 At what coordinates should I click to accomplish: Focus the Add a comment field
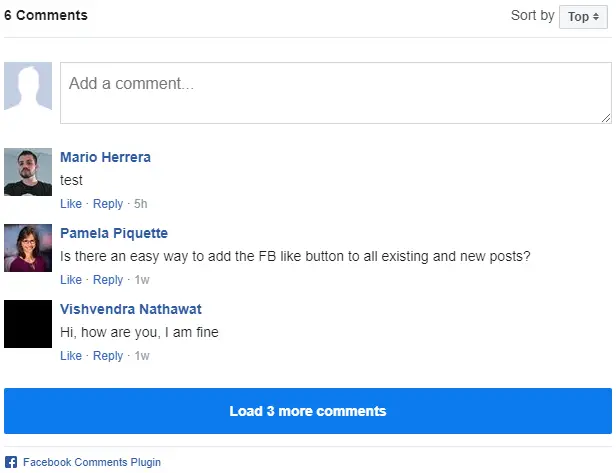point(336,93)
